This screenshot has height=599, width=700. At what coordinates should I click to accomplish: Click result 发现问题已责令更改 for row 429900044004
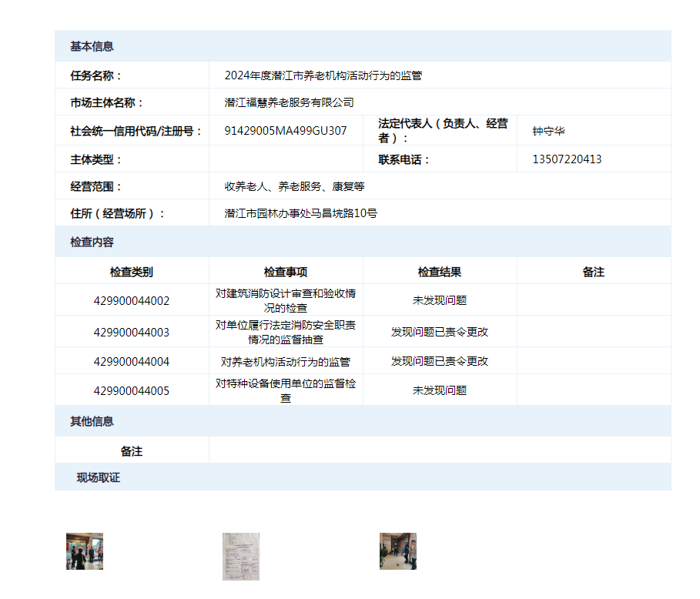point(440,361)
